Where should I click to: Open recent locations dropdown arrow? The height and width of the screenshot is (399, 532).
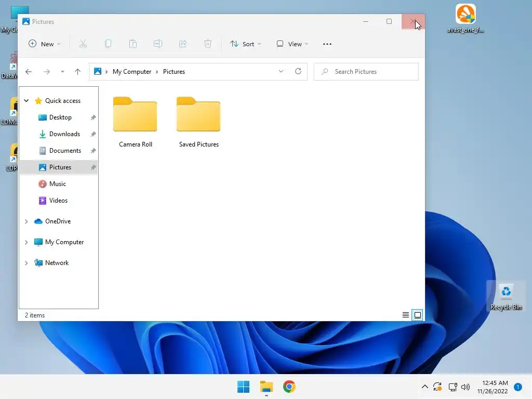(62, 72)
